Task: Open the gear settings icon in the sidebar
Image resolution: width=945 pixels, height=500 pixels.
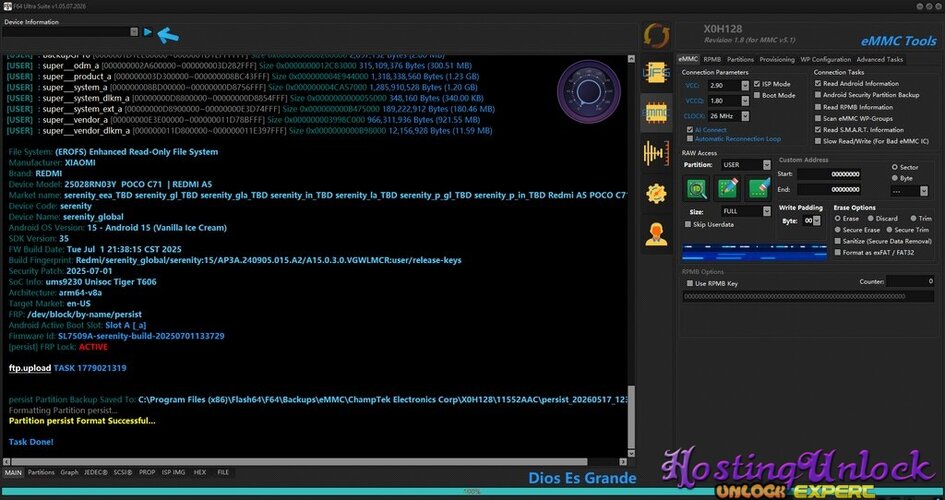Action: click(x=656, y=193)
